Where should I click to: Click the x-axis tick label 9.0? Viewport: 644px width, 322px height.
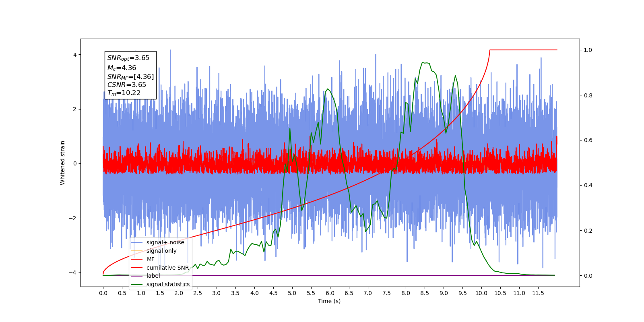(x=444, y=293)
